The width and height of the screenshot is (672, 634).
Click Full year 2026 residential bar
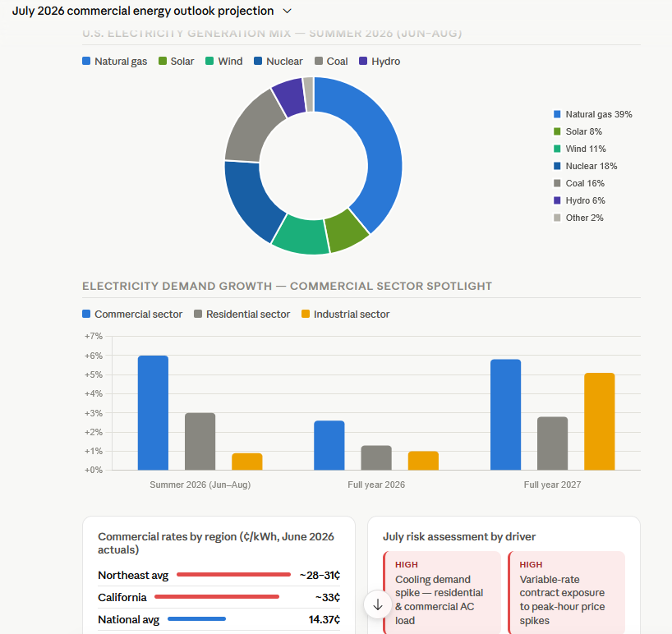point(376,458)
